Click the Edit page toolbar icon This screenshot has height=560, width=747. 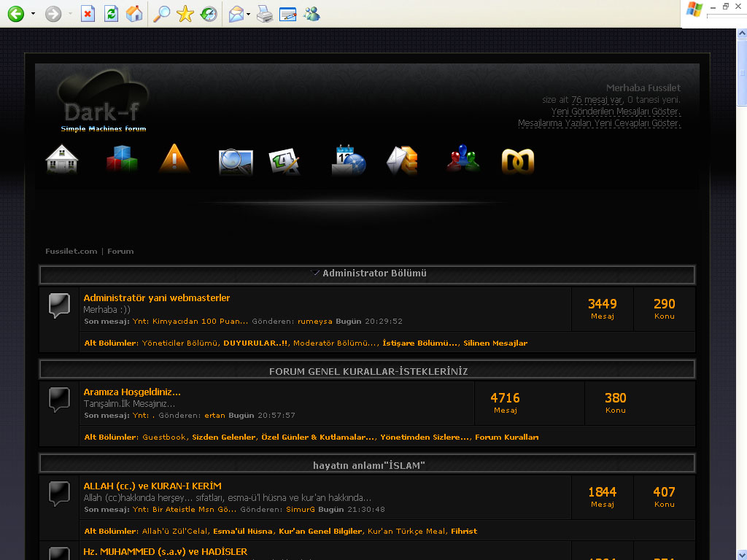click(x=287, y=15)
